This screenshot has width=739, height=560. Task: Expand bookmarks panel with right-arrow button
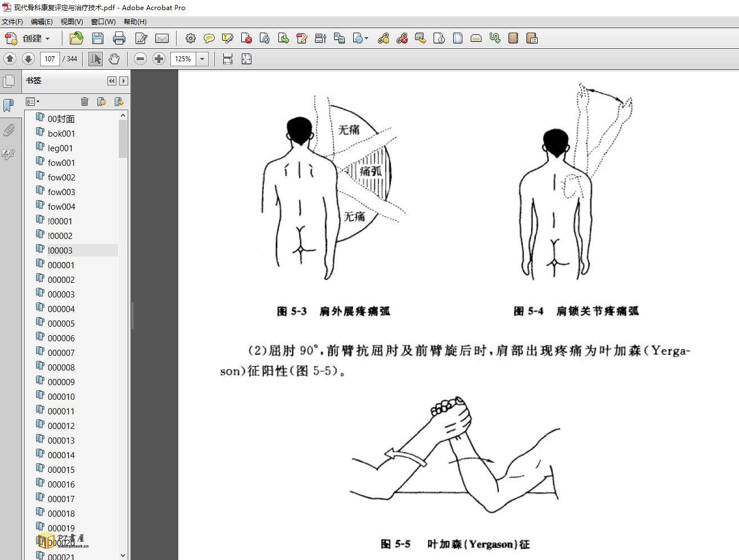point(124,81)
